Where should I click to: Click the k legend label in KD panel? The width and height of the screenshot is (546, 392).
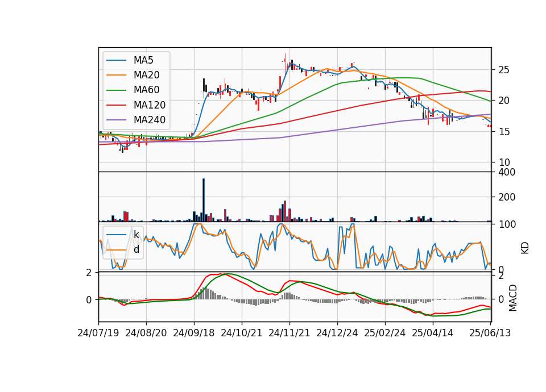pyautogui.click(x=136, y=235)
